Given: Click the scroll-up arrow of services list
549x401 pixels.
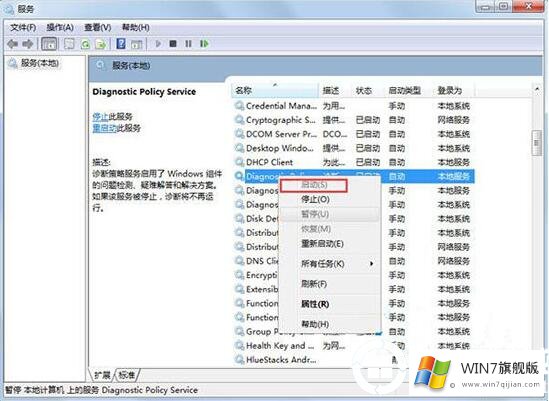Looking at the screenshot, I should 536,90.
